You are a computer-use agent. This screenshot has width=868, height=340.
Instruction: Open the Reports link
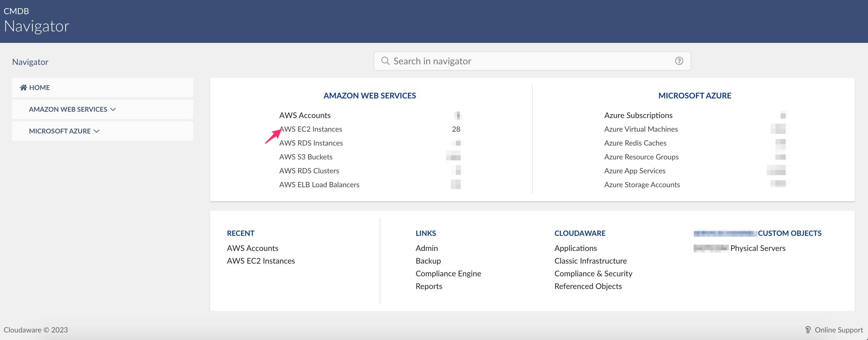tap(429, 286)
